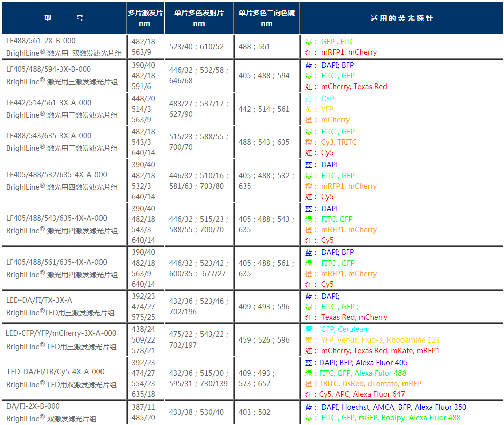Select dichroic value 442；514；561
The height and width of the screenshot is (425, 504).
(x=264, y=109)
